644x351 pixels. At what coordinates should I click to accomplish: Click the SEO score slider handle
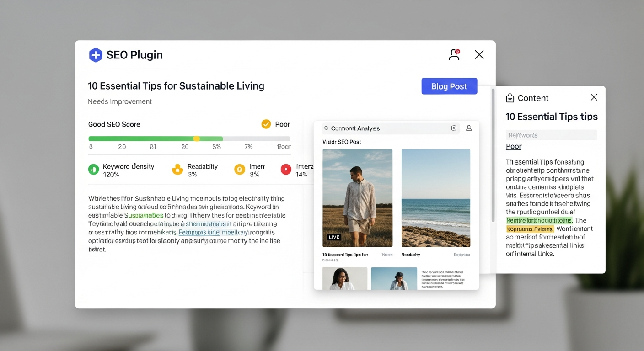197,138
